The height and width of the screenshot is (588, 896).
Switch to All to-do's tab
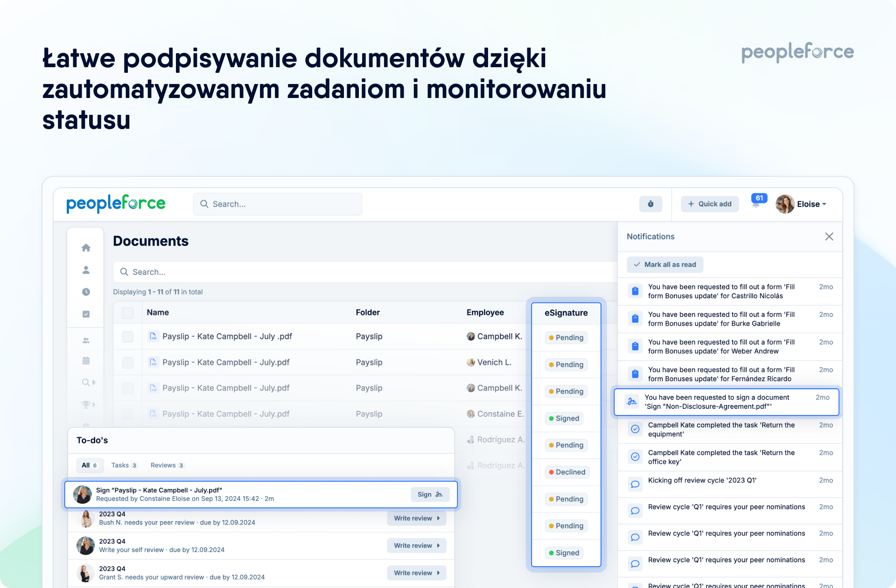(90, 465)
